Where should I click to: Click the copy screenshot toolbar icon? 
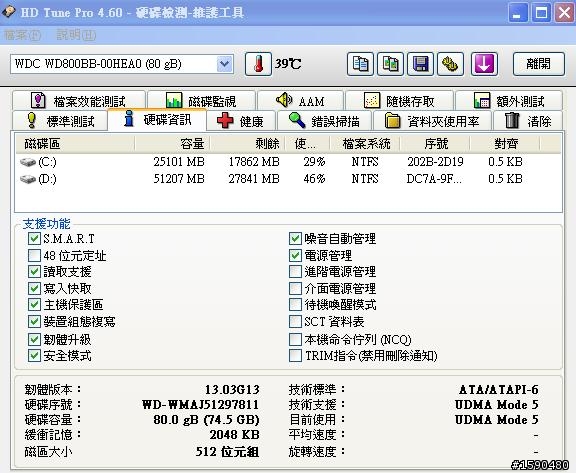tap(390, 64)
